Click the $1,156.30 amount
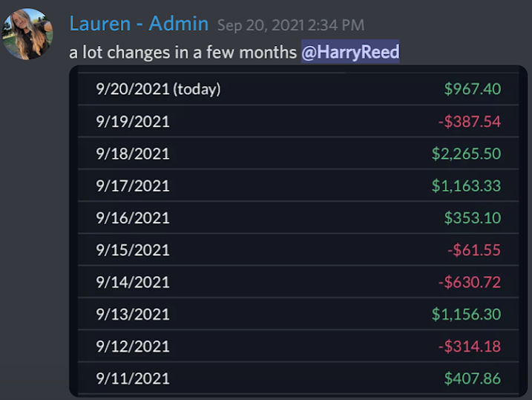532x400 pixels. (466, 314)
